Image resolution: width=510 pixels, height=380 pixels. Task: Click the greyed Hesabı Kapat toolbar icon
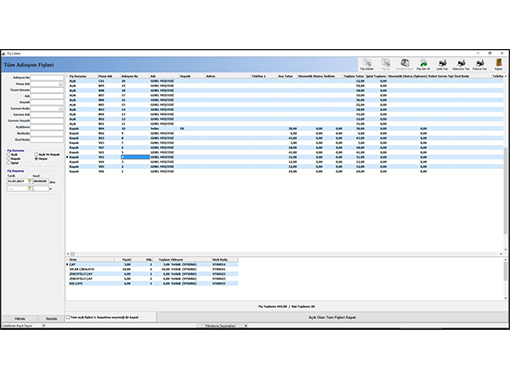(405, 64)
